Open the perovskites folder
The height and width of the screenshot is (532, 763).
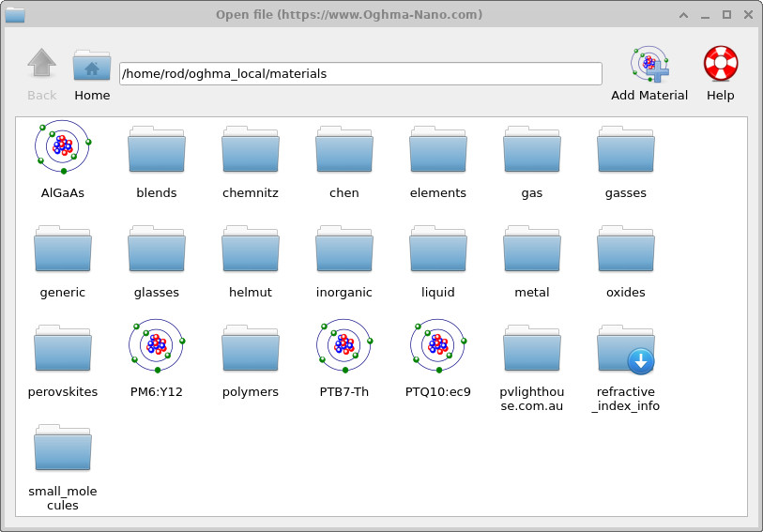point(63,349)
